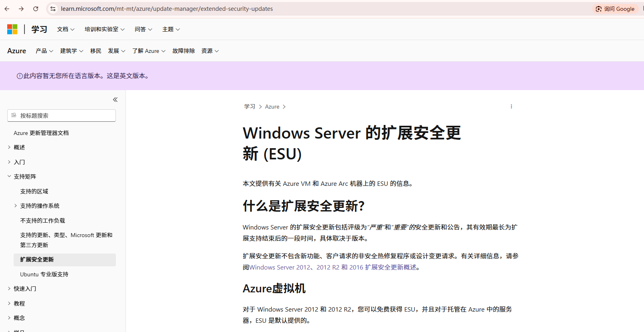This screenshot has width=644, height=332.
Task: Click the 询问 Google lens button
Action: coord(615,9)
